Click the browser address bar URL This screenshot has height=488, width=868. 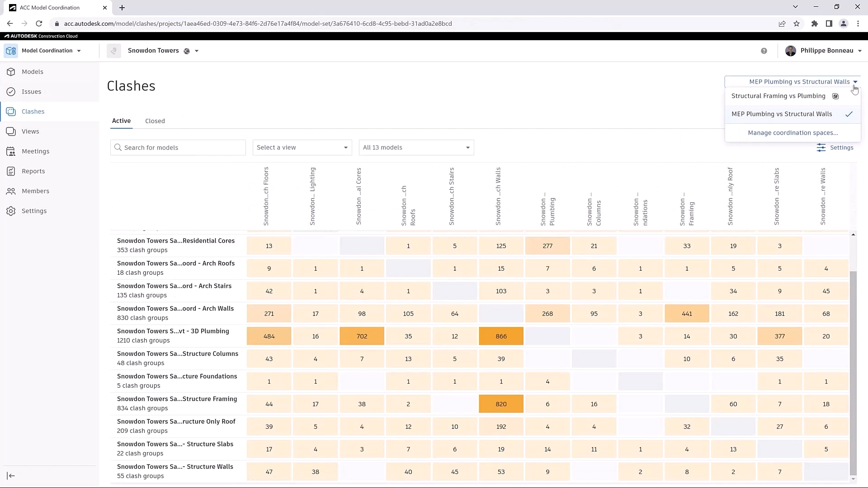[258, 23]
